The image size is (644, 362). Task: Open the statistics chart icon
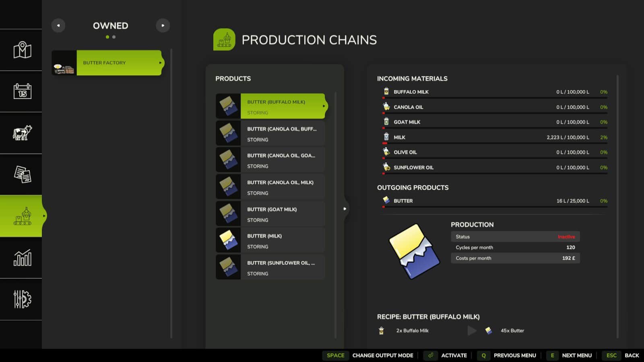[x=22, y=258]
